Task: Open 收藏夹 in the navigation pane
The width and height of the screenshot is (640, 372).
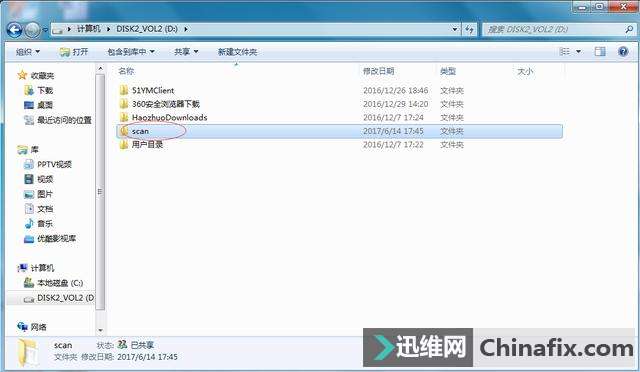Action: 42,76
